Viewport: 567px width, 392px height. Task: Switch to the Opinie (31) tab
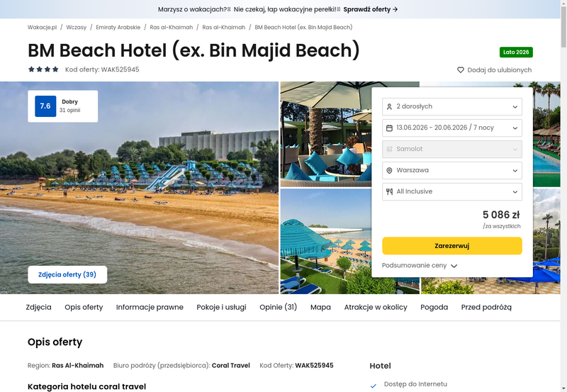coord(278,307)
